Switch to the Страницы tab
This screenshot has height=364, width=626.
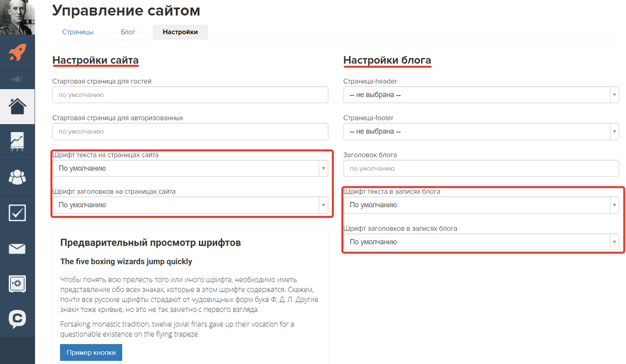78,32
